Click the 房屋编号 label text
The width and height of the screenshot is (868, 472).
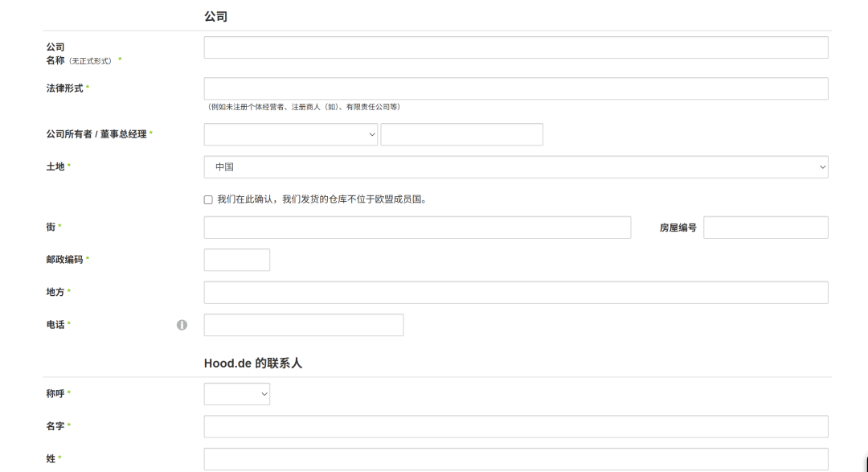tap(678, 228)
